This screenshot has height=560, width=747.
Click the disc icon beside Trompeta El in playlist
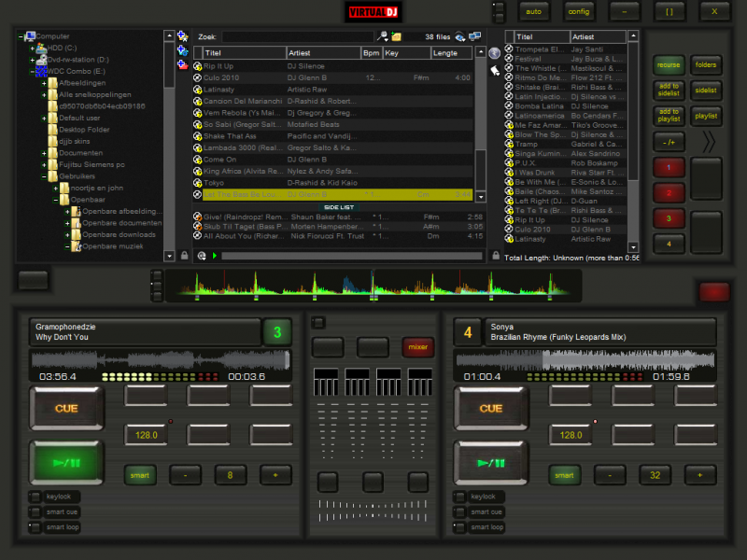pos(509,49)
